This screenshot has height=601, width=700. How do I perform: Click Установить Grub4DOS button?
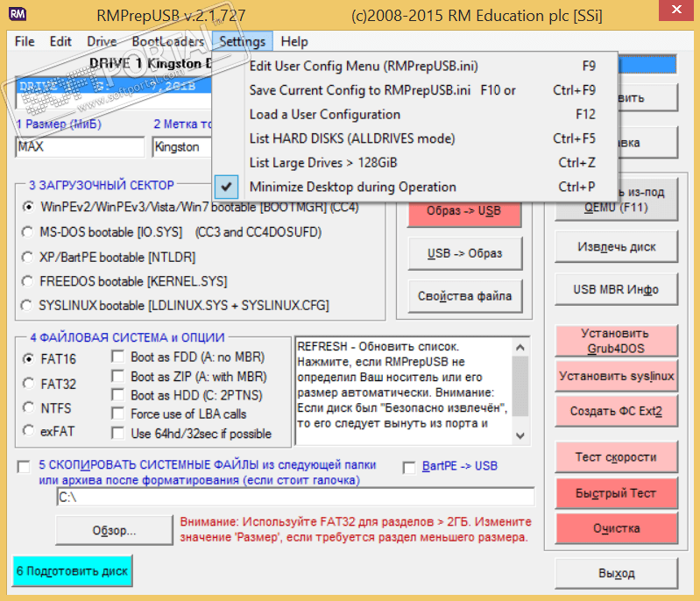[x=616, y=341]
